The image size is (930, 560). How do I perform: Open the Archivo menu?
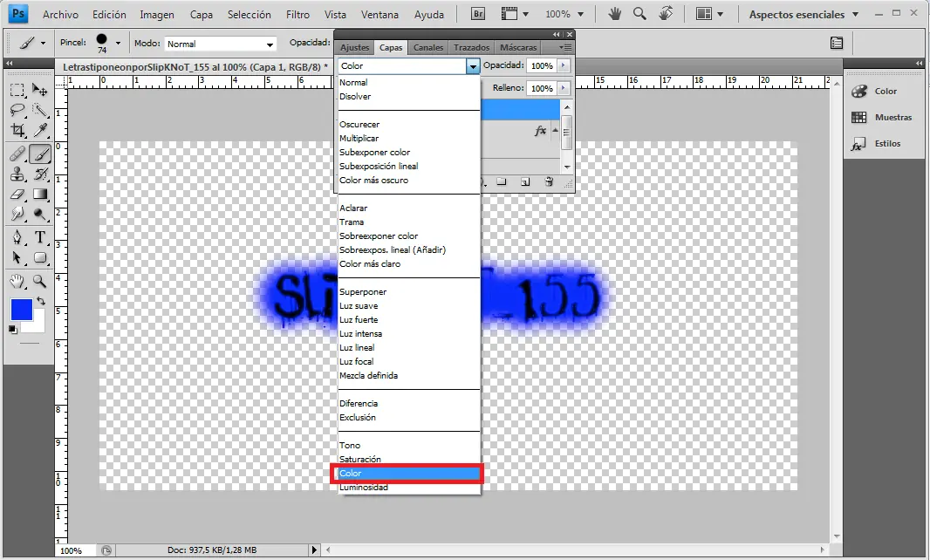[60, 14]
